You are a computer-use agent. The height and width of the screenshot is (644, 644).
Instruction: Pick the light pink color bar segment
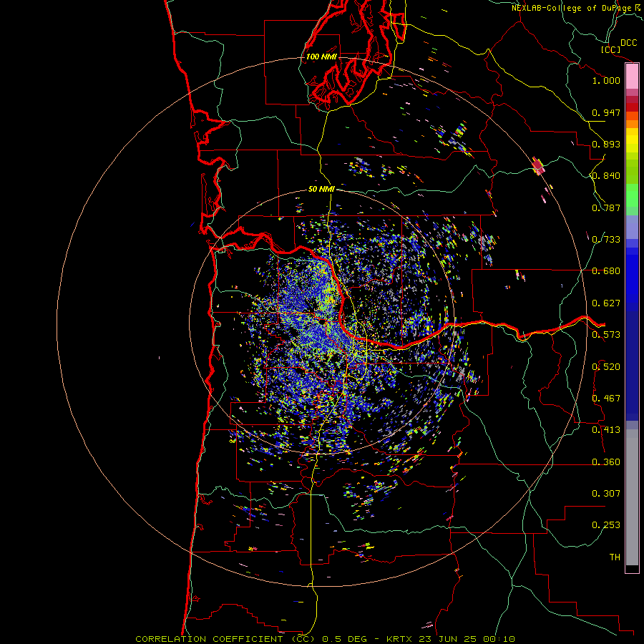pos(632,77)
